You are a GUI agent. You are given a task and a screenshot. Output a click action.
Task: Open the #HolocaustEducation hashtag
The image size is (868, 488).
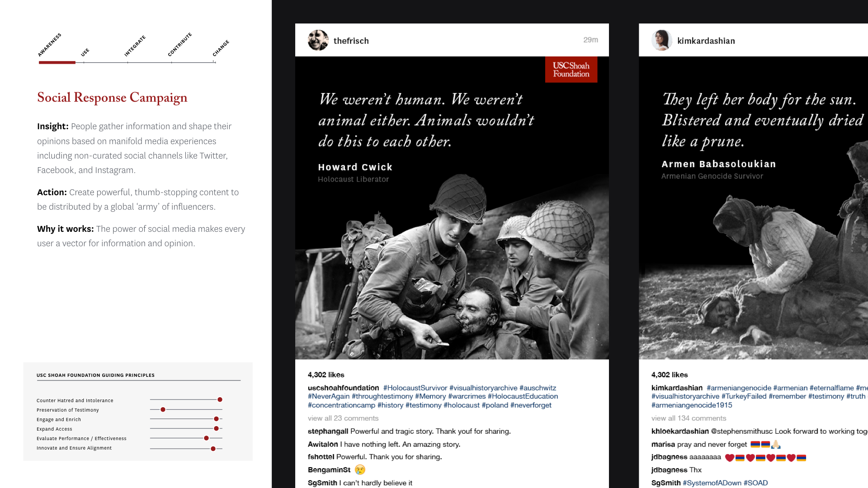coord(523,396)
